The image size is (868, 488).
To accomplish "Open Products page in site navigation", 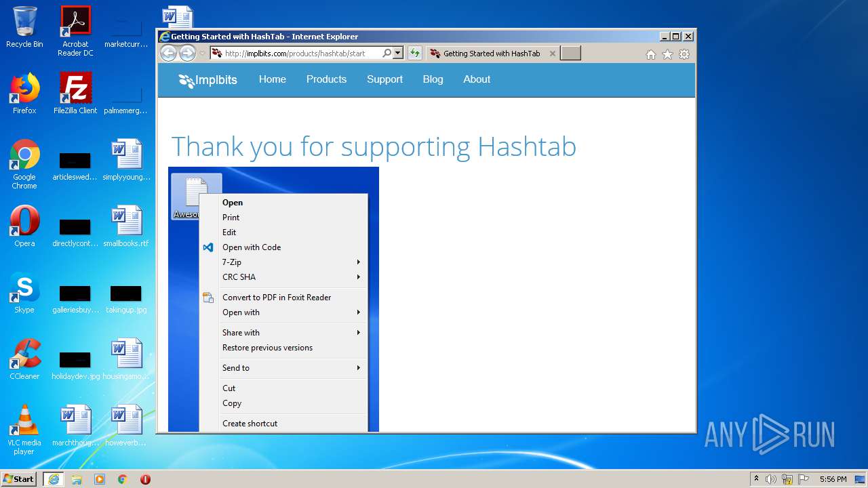I will 326,79.
